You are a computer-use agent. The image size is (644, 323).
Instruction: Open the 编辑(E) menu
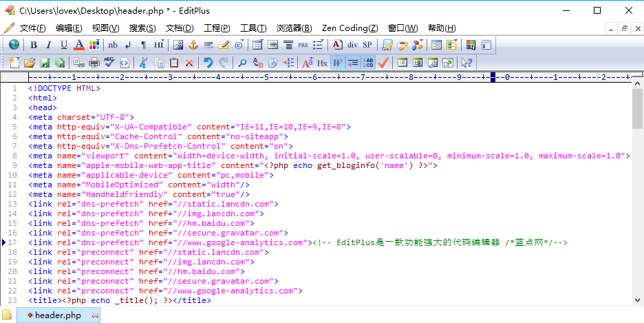pyautogui.click(x=69, y=28)
